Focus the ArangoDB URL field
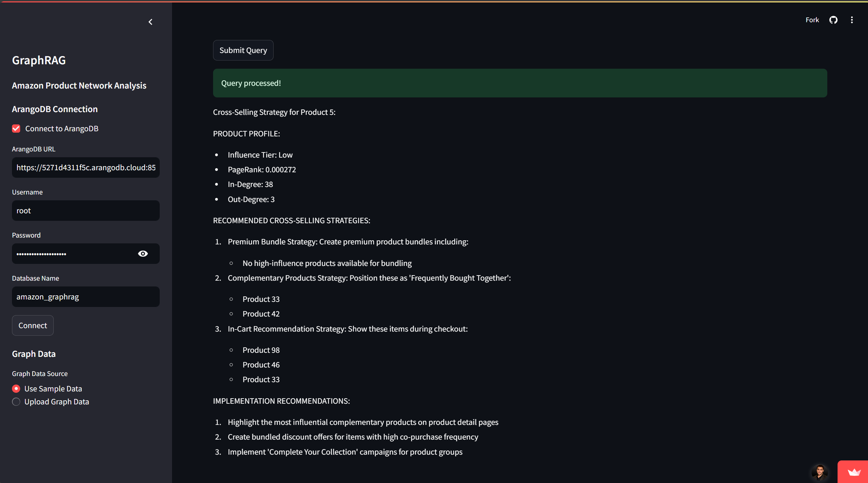 [x=86, y=167]
